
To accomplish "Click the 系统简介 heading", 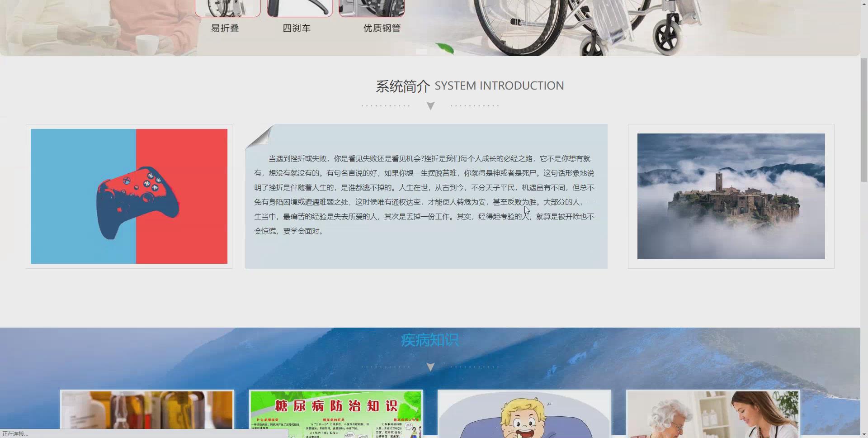I will (x=403, y=86).
